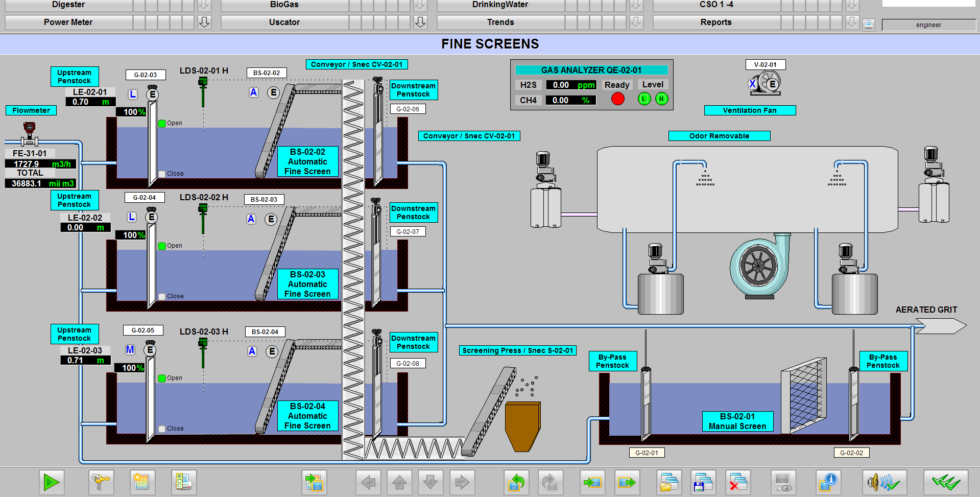Click the info window icon in bottom toolbar
This screenshot has height=497, width=980.
click(x=827, y=482)
